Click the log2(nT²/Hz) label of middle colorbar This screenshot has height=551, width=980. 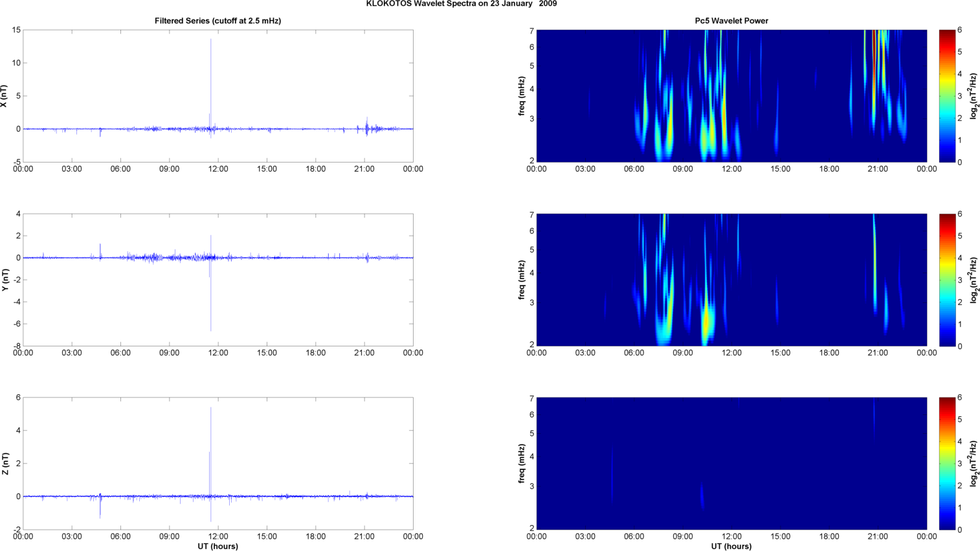[x=973, y=280]
